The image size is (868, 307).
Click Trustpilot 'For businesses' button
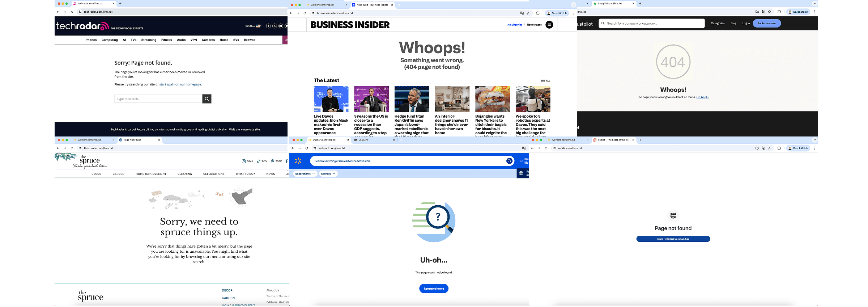pyautogui.click(x=767, y=23)
